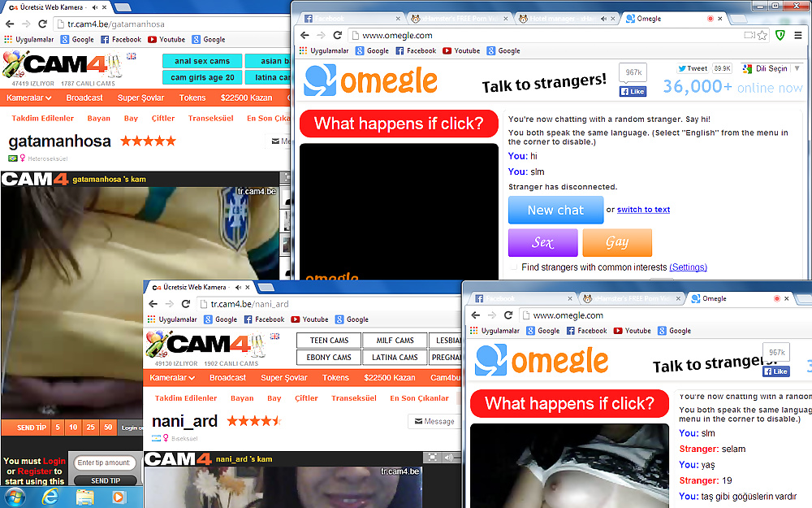Open the Settings link for common interests
Viewport: 812px width, 508px height.
(688, 267)
